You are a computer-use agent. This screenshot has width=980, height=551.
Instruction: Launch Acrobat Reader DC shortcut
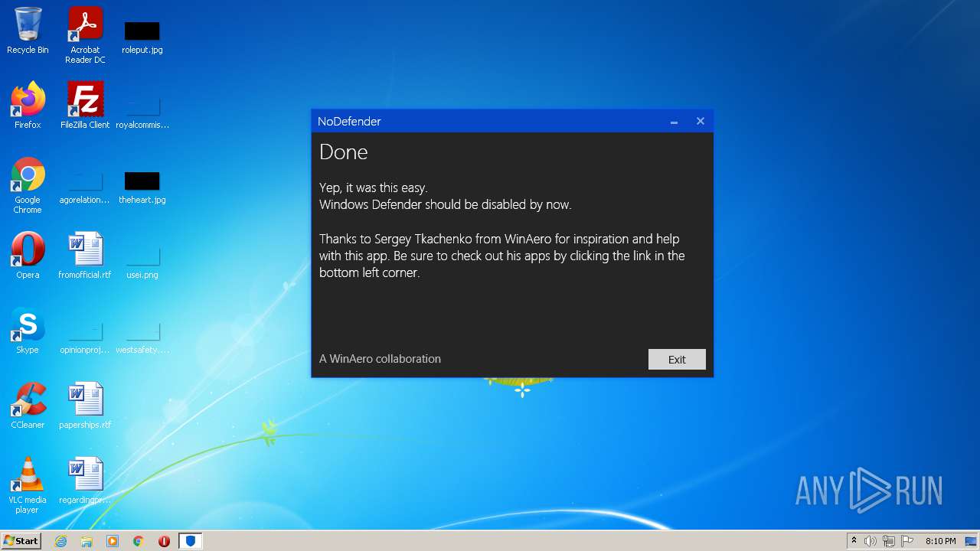(85, 35)
